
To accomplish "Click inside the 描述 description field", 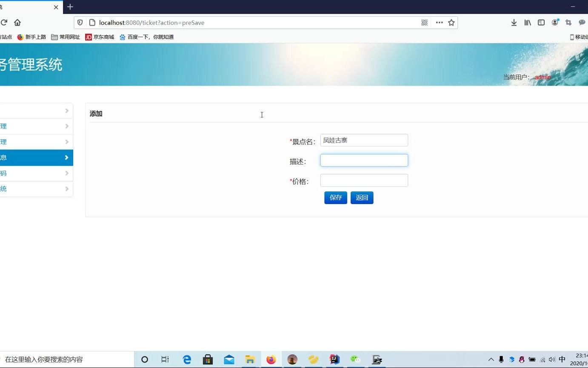I will point(364,160).
